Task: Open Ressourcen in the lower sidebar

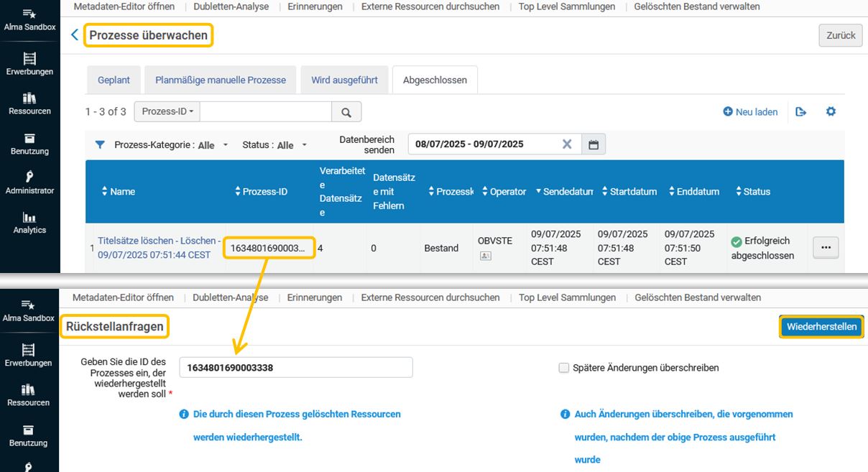Action: tap(29, 395)
